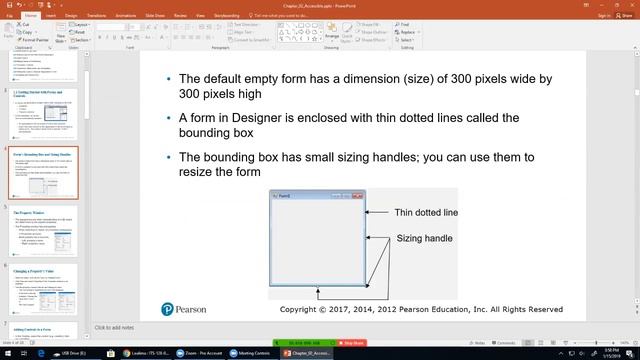Screen dimensions: 640x360
Task: Switch to the Review tab
Action: [x=180, y=16]
